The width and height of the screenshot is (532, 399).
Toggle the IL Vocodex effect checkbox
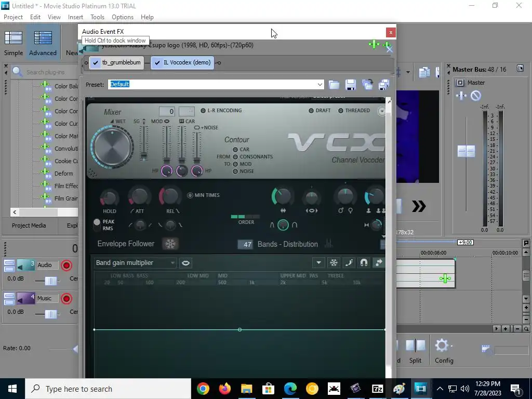click(x=157, y=63)
